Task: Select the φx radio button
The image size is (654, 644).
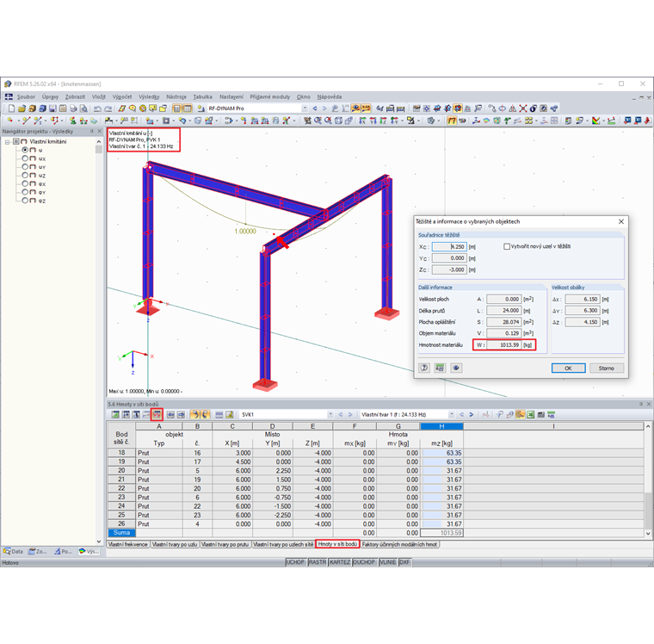Action: (x=25, y=183)
